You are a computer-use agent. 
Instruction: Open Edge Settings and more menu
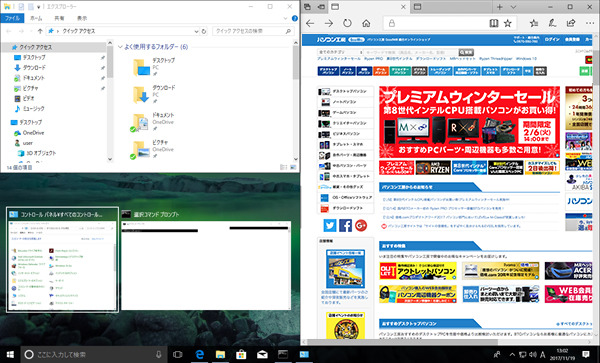point(590,23)
